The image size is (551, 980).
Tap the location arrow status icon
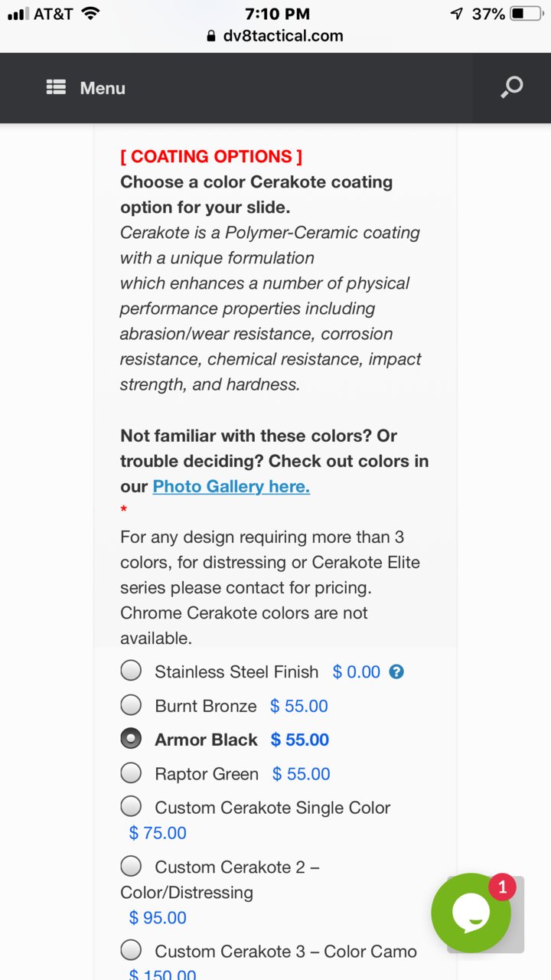pyautogui.click(x=457, y=14)
